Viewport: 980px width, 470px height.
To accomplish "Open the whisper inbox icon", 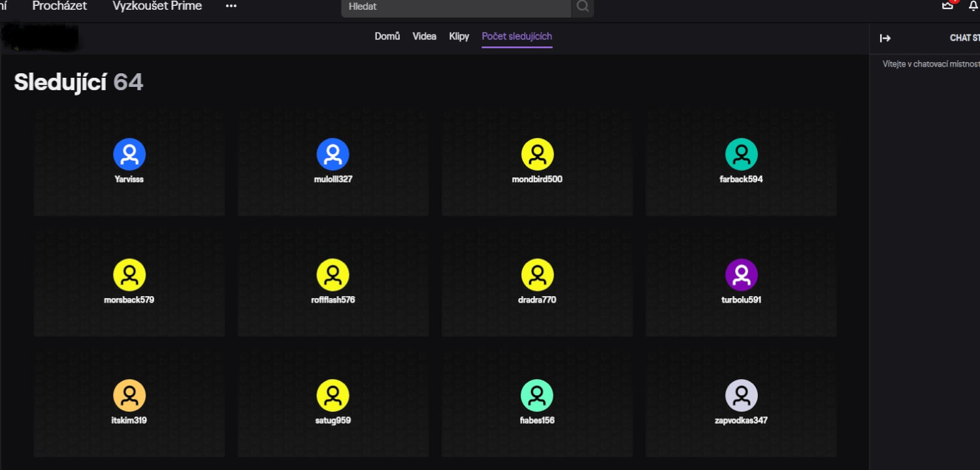I will coord(949,5).
